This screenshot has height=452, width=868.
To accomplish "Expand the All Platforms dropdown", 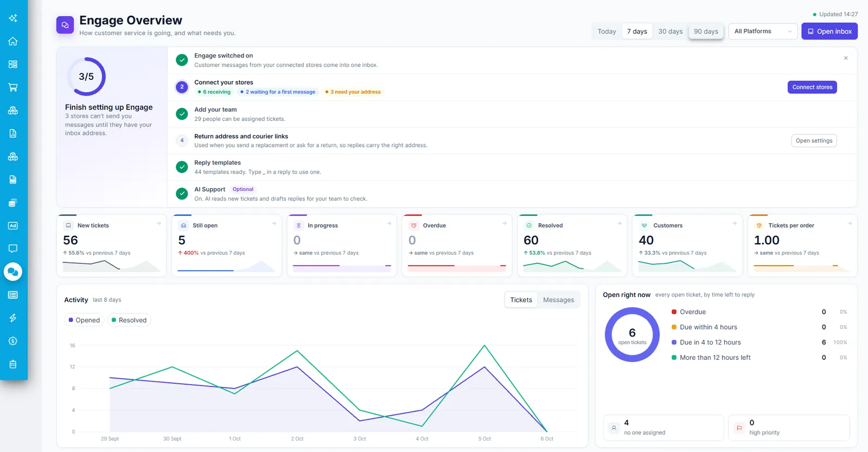I will pyautogui.click(x=763, y=31).
